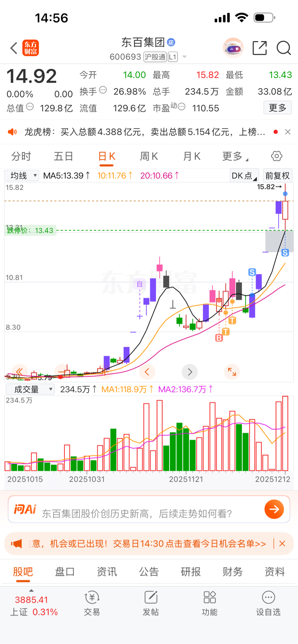The image size is (298, 644).
Task: Submit the AI question with orange arrow
Action: point(274,509)
